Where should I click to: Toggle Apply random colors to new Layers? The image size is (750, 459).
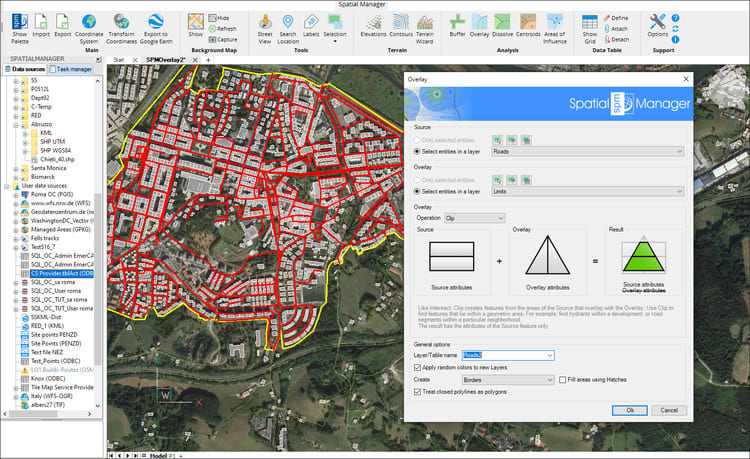(x=417, y=368)
